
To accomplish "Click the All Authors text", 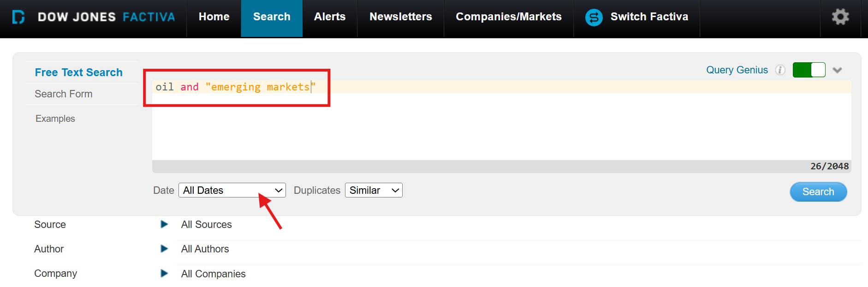I will (205, 249).
